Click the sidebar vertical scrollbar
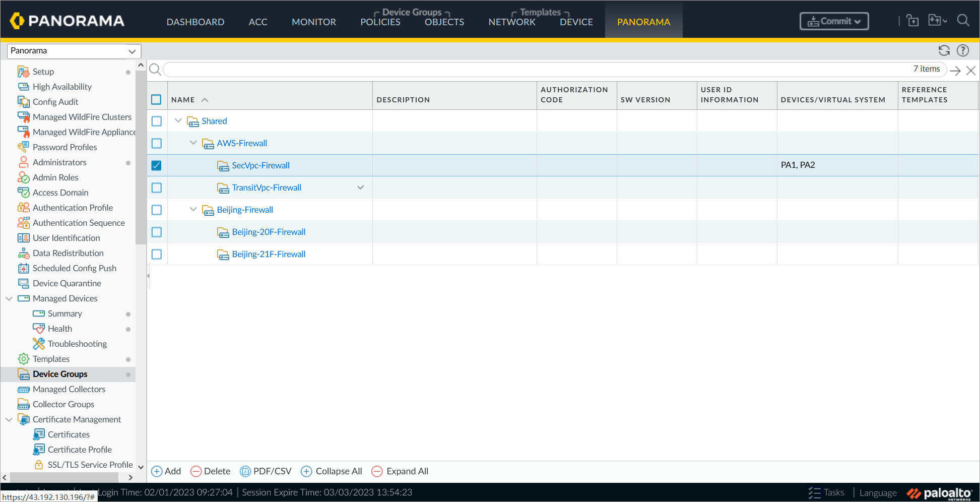 (x=141, y=156)
